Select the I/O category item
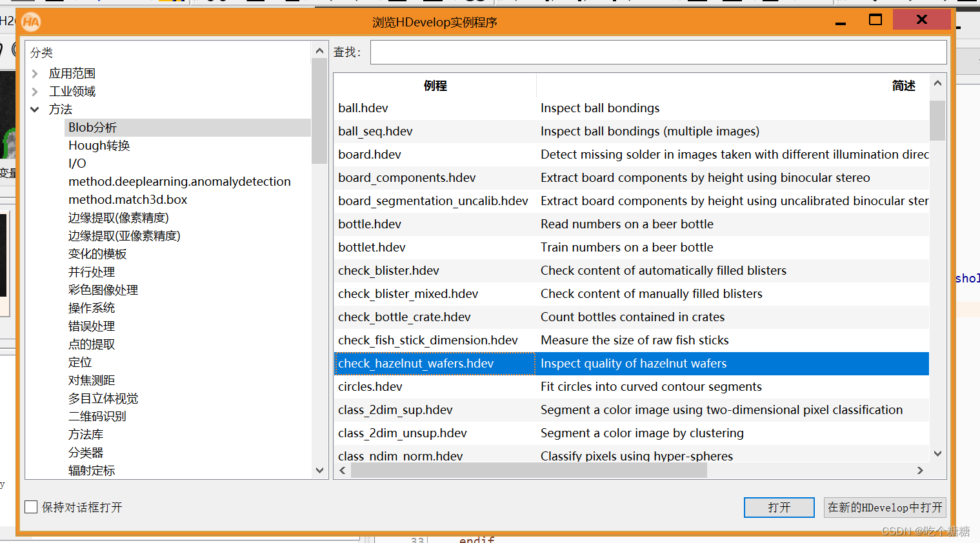The image size is (980, 543). tap(77, 164)
